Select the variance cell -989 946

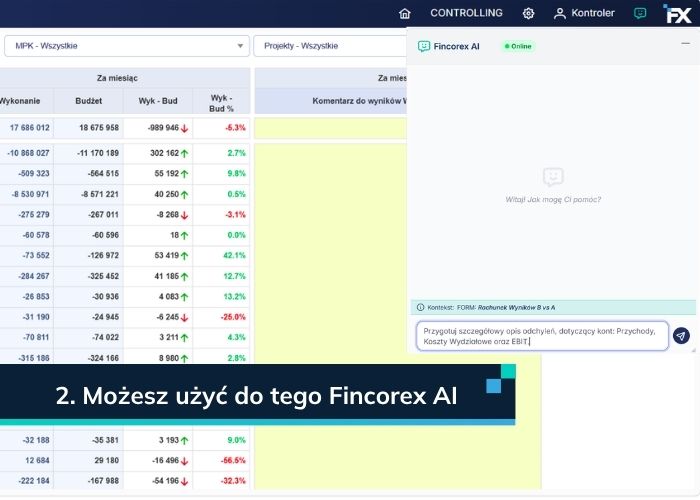click(x=158, y=128)
